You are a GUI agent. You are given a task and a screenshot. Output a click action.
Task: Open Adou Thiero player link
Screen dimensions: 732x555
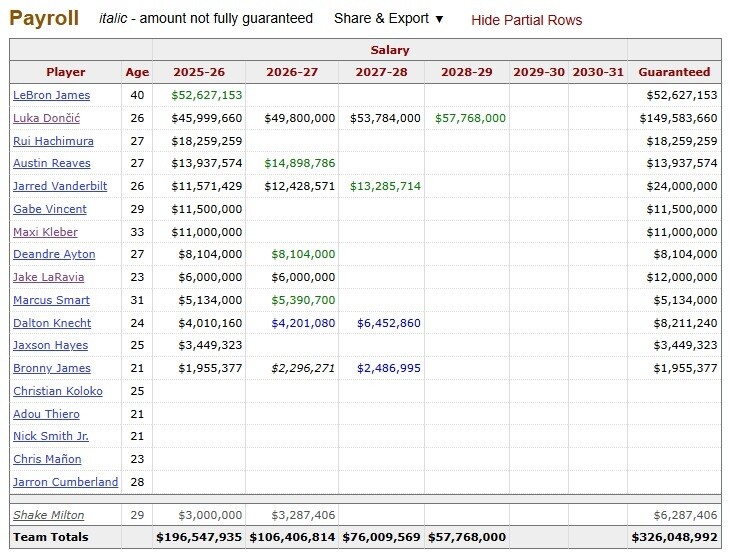click(46, 414)
